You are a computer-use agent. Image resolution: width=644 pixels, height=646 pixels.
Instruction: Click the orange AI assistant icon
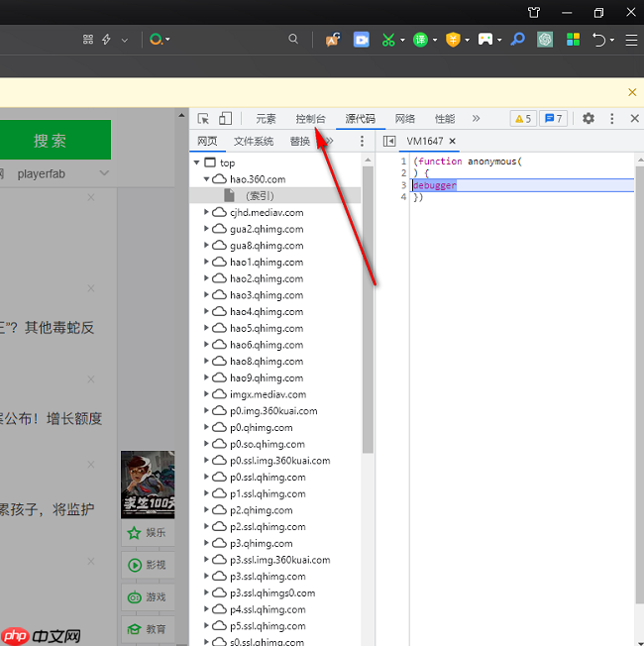pos(333,40)
